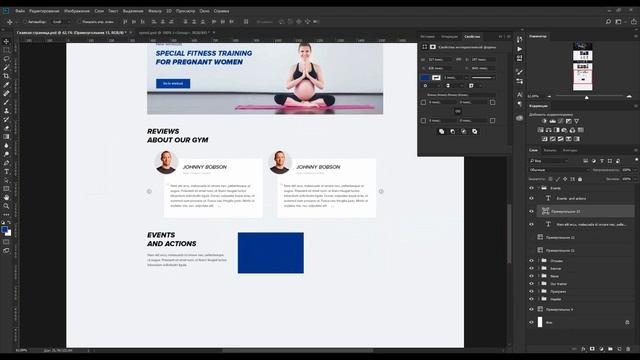Hide the 'Events and actions' text layer
This screenshot has height=360, width=640.
click(531, 198)
